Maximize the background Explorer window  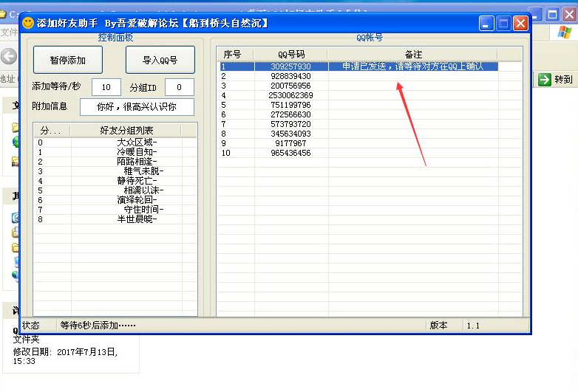pyautogui.click(x=553, y=15)
